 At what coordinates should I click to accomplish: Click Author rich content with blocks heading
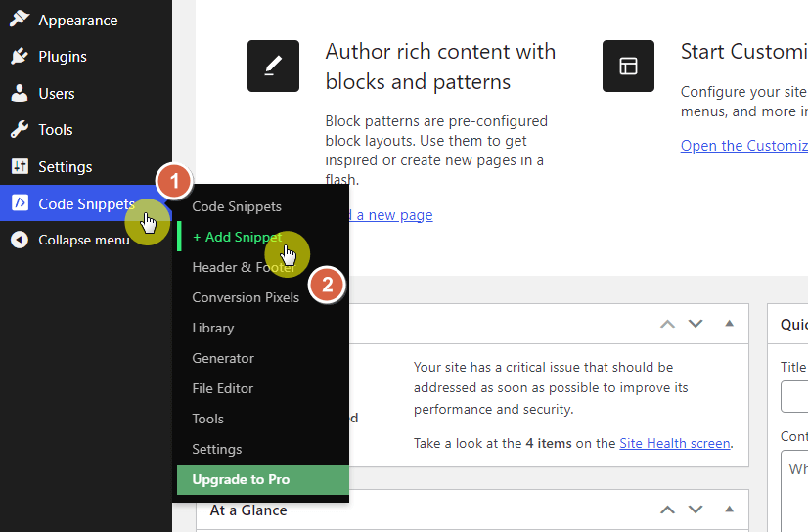(x=440, y=66)
